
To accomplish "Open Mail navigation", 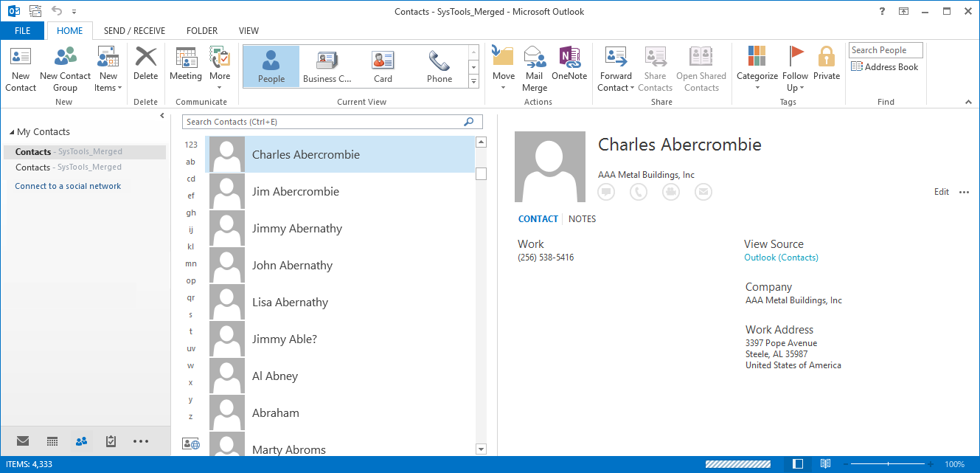I will tap(23, 441).
